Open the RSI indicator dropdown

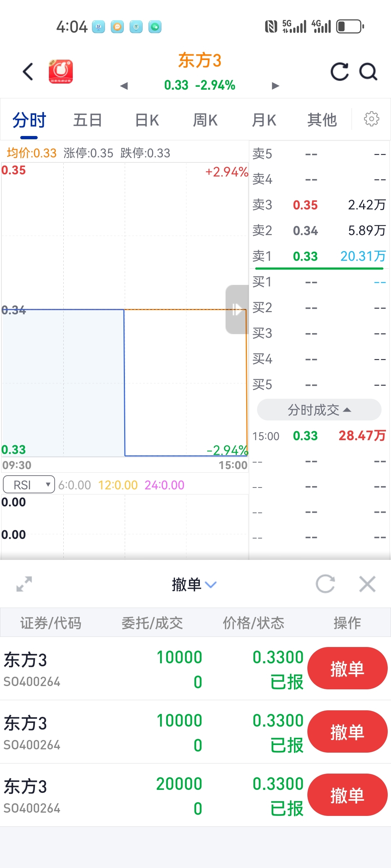pos(29,485)
